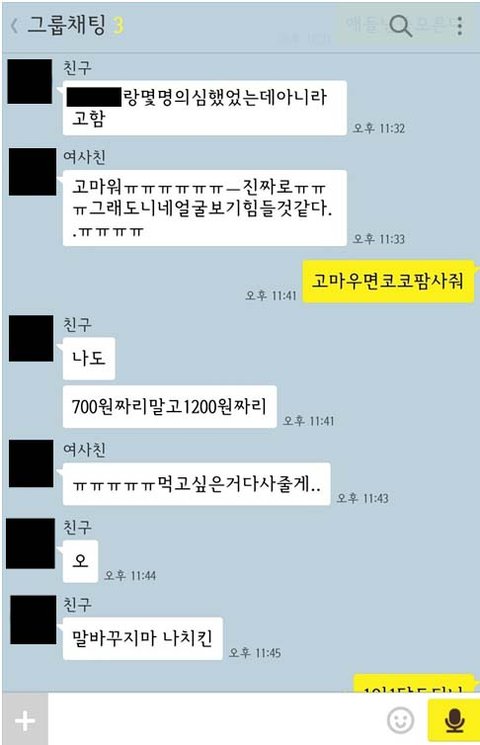Select the 랑몇명의심했었는데아니라고함 message bubble
This screenshot has height=745, width=480.
click(x=204, y=108)
